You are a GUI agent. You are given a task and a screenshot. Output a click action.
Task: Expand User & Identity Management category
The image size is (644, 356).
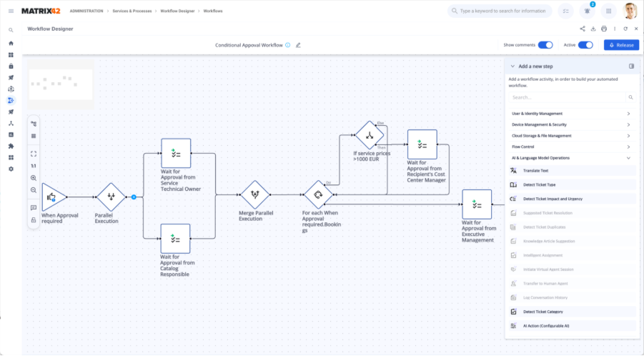click(572, 114)
